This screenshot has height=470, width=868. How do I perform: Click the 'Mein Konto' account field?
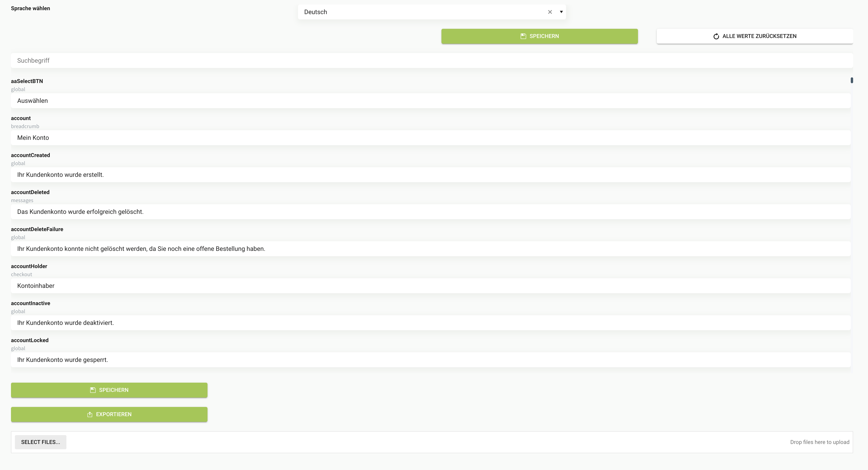pos(431,138)
